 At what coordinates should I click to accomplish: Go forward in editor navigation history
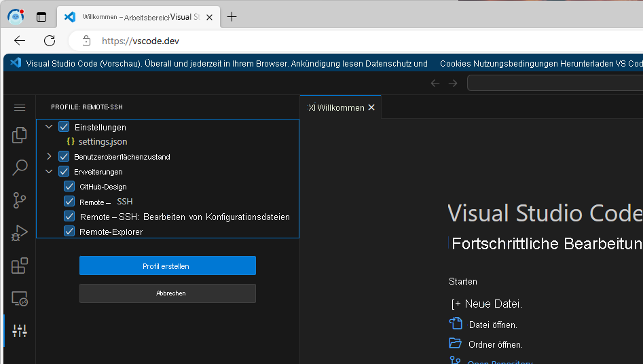pos(453,84)
